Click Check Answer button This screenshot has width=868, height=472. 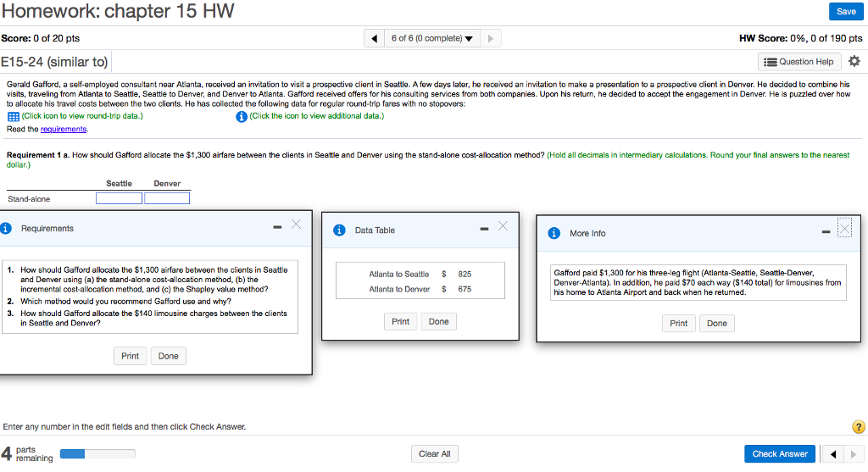(x=780, y=453)
